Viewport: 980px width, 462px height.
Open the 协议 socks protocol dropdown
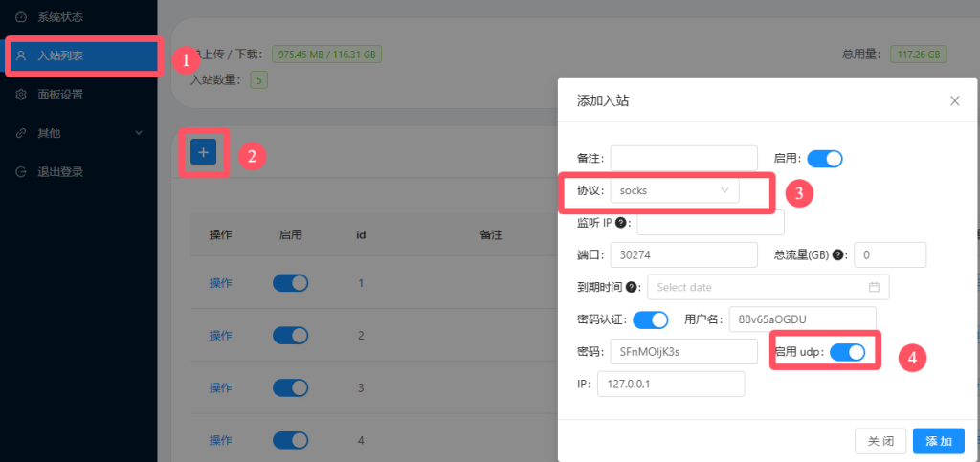click(x=674, y=190)
